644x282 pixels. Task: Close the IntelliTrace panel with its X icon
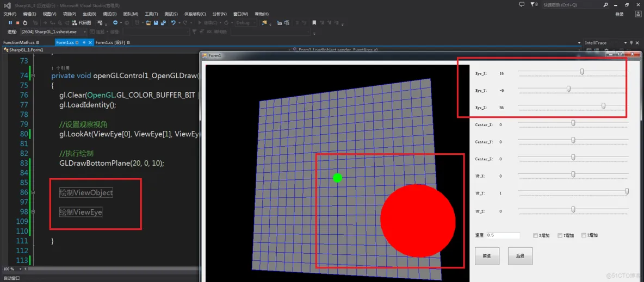tap(637, 43)
